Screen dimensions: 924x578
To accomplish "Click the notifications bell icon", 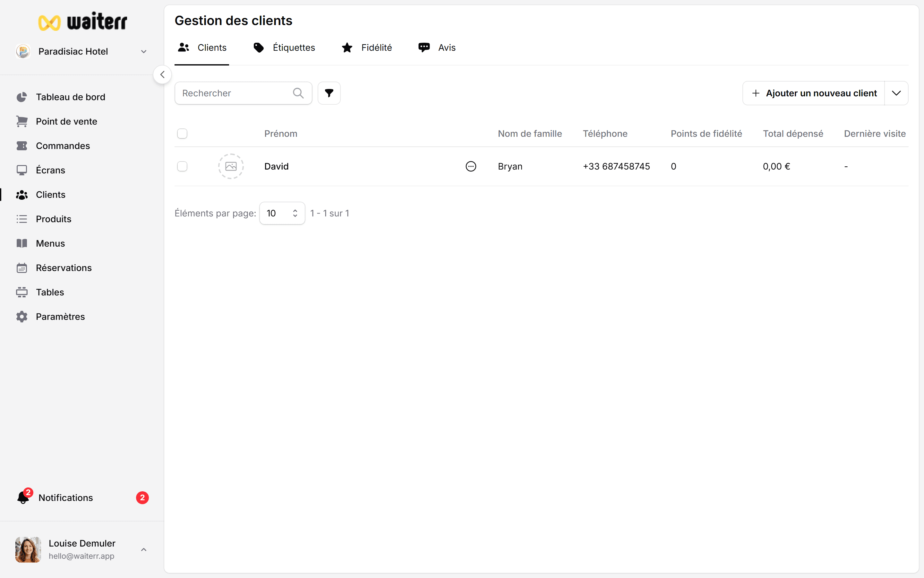I will point(23,498).
